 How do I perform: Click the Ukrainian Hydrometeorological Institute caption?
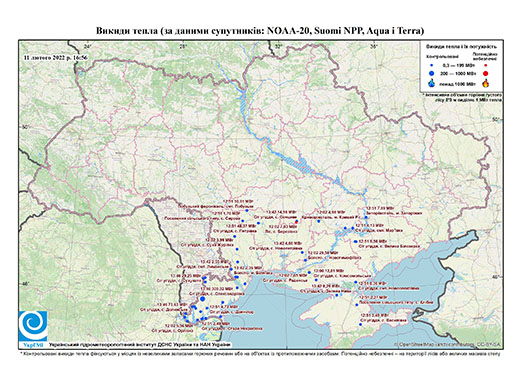[x=140, y=345]
